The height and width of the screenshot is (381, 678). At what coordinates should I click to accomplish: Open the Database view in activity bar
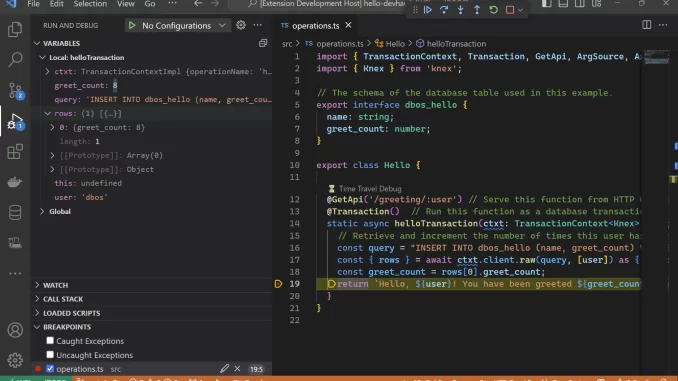[x=15, y=212]
